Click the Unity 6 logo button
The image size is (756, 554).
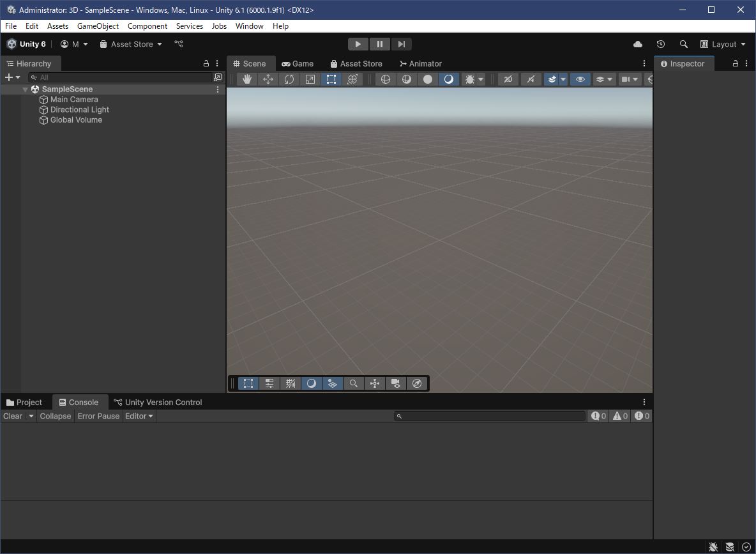coord(27,44)
